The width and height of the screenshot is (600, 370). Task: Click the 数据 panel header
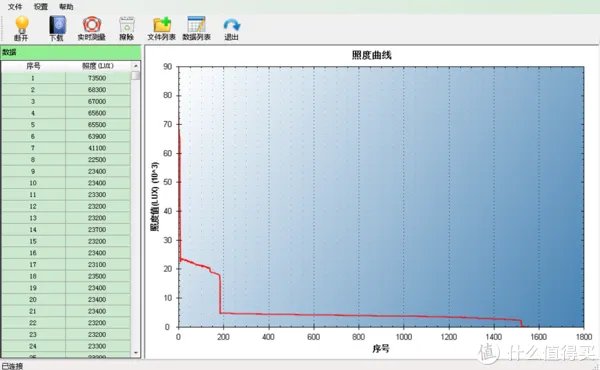coord(71,52)
